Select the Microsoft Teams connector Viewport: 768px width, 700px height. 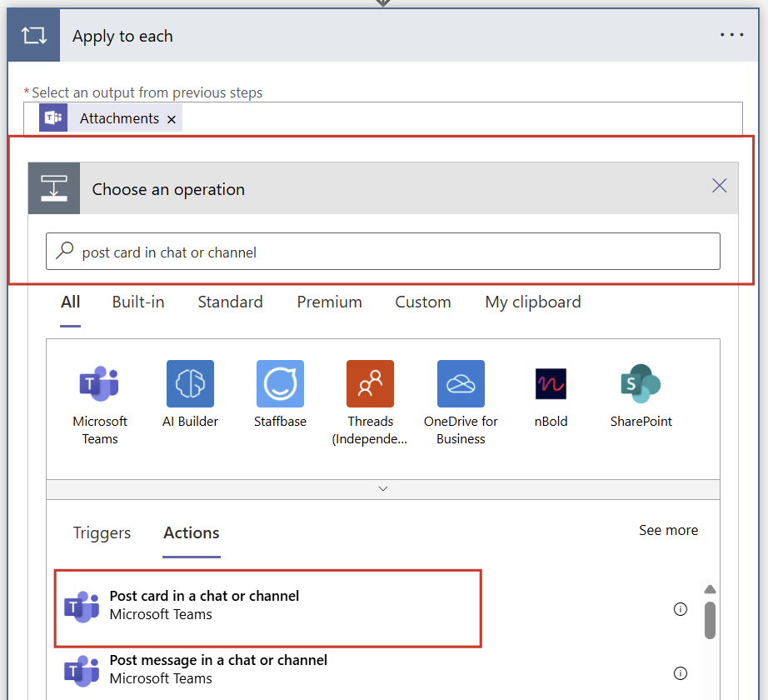tap(100, 403)
